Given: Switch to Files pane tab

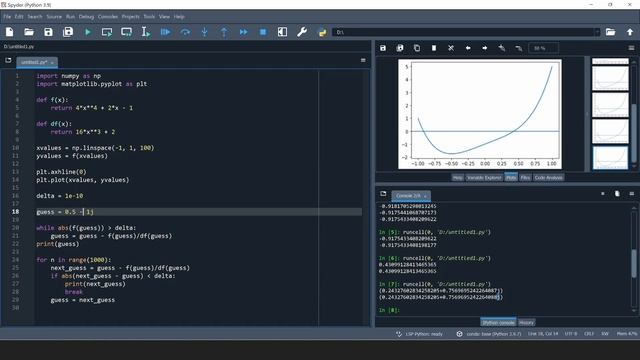Looking at the screenshot, I should pyautogui.click(x=525, y=178).
